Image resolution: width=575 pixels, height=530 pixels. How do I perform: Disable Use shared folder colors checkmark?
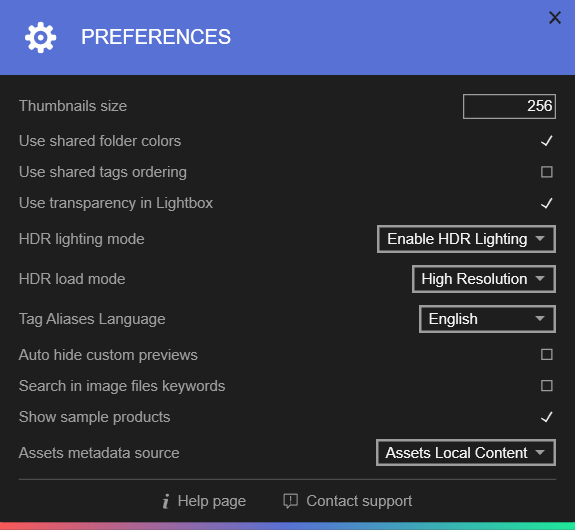point(547,141)
